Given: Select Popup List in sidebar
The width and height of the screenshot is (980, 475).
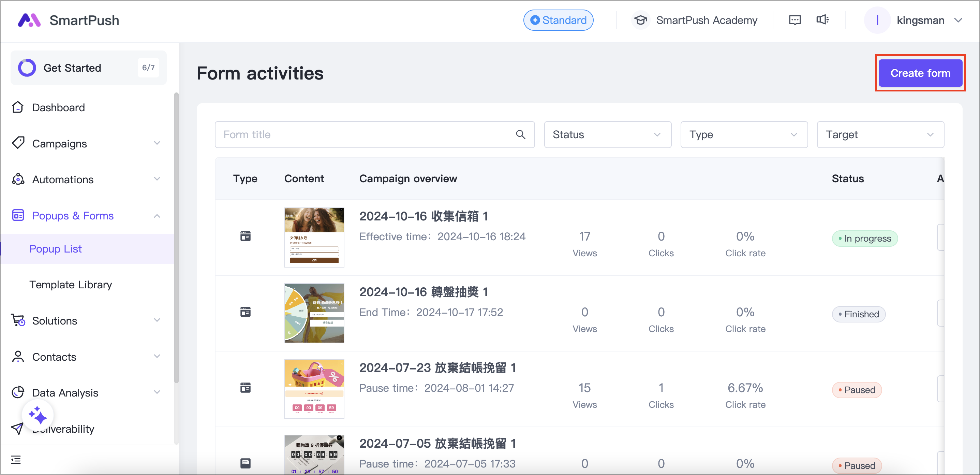Looking at the screenshot, I should pyautogui.click(x=87, y=249).
